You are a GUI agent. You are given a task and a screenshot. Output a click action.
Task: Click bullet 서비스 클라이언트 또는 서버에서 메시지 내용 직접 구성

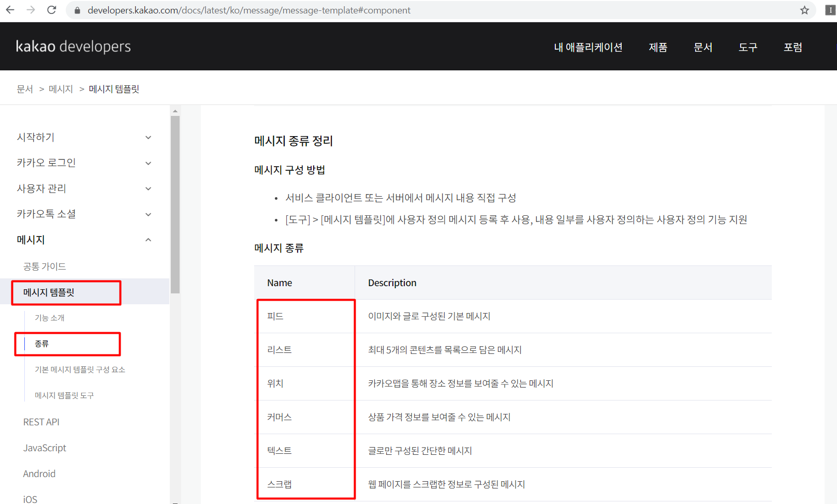[401, 198]
